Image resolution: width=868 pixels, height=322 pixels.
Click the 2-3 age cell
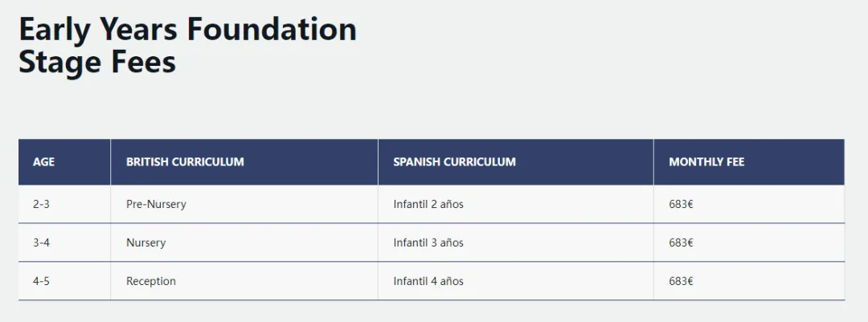click(x=65, y=204)
